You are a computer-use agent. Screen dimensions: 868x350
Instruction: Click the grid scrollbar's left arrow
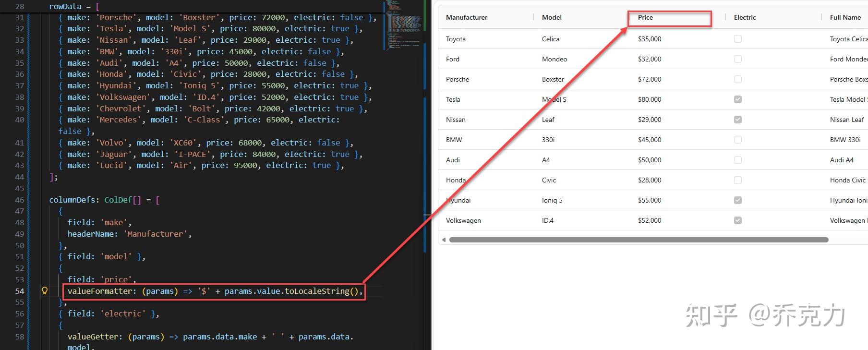tap(444, 240)
